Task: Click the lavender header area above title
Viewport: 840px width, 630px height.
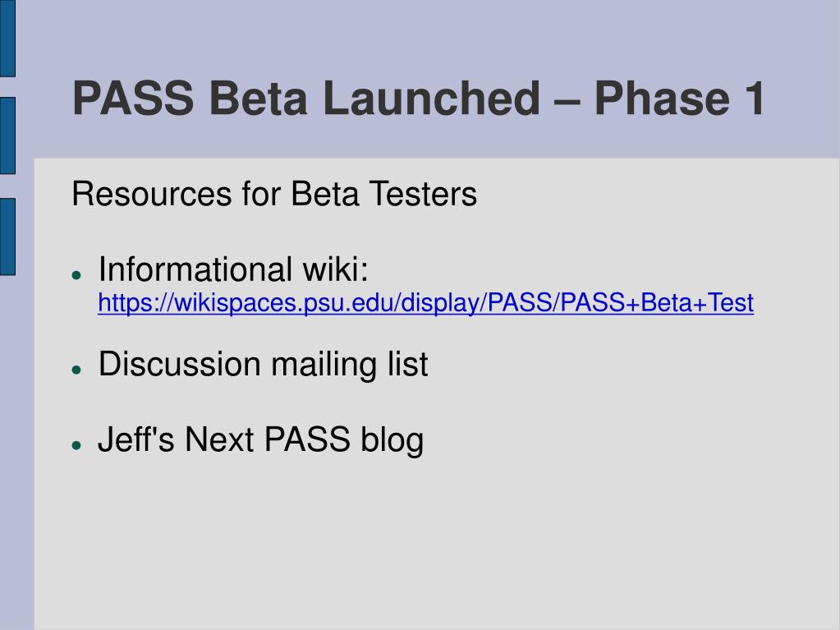Action: [429, 34]
